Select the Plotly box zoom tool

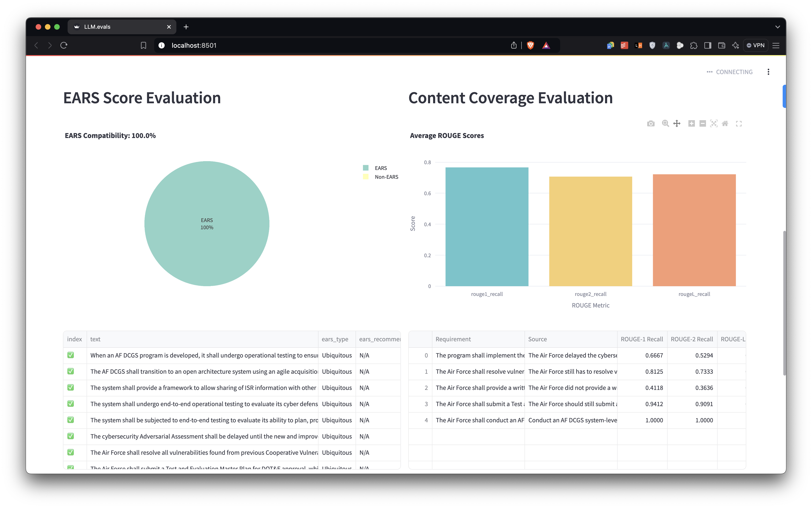click(665, 123)
